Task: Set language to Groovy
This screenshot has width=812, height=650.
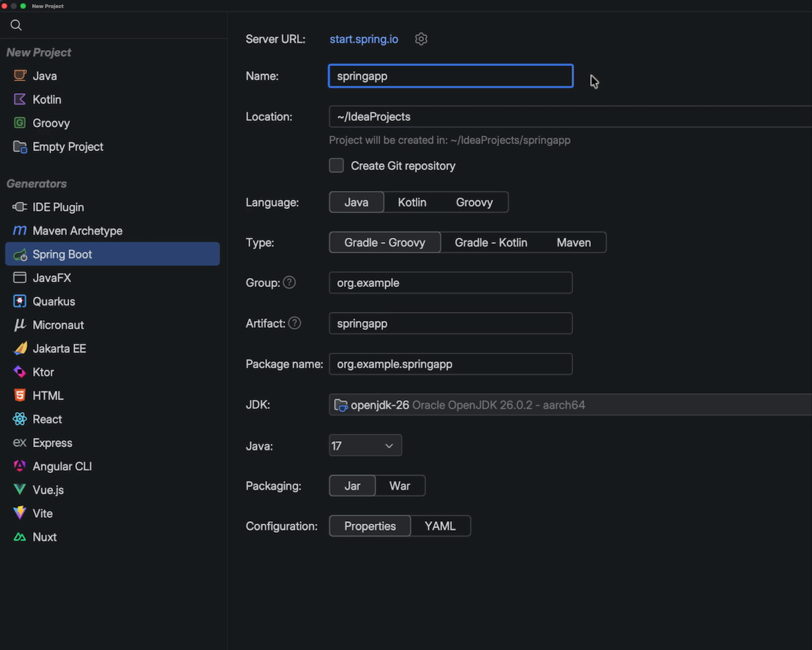Action: coord(475,202)
